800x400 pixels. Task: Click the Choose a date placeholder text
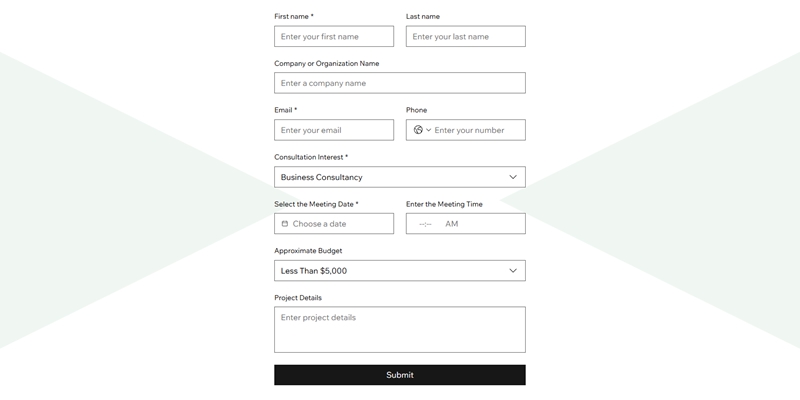319,224
